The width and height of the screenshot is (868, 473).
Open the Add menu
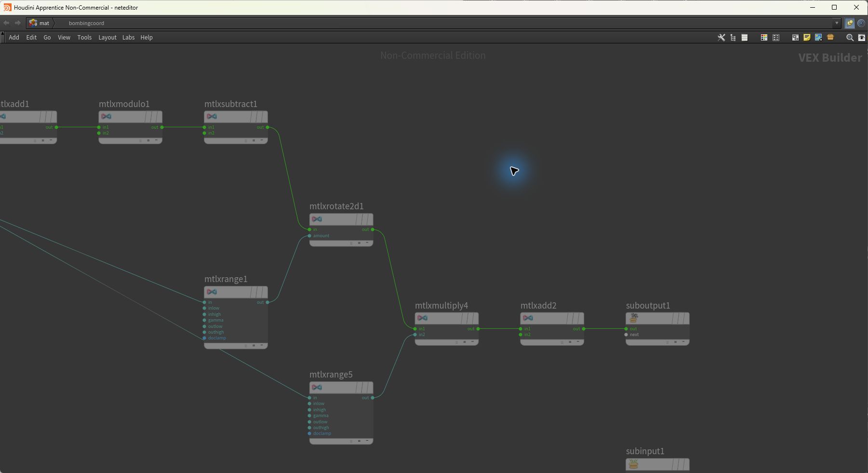point(14,38)
